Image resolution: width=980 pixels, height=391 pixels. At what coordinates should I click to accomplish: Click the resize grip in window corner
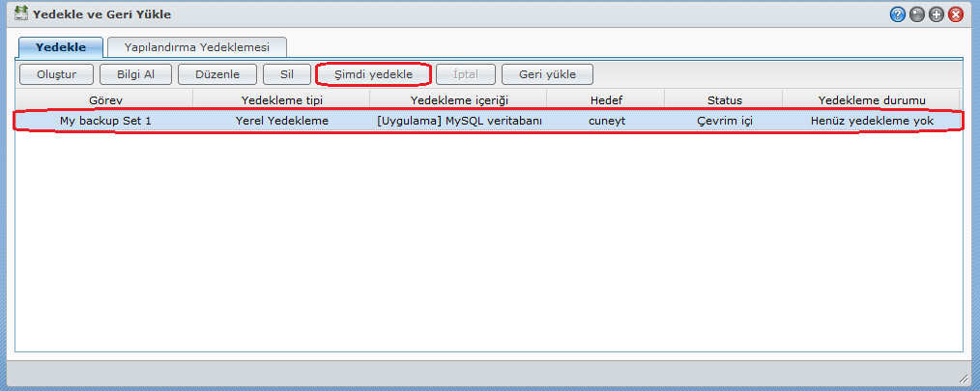(963, 378)
